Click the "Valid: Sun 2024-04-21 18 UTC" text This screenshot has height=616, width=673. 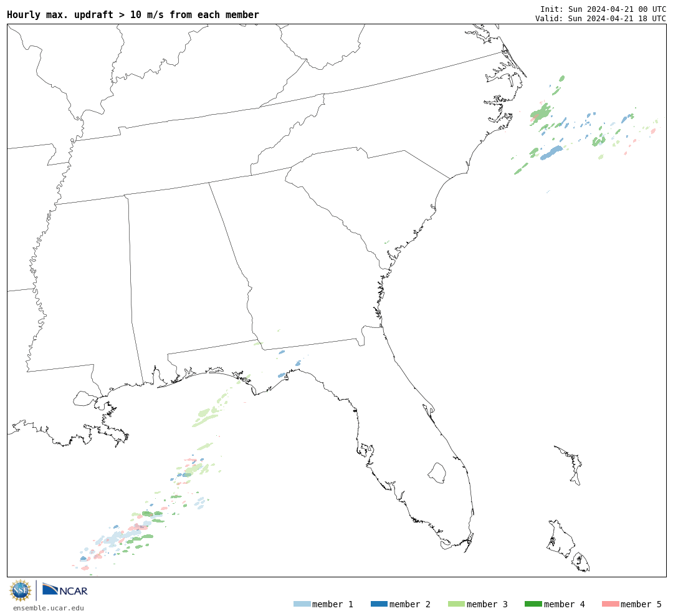coord(601,18)
